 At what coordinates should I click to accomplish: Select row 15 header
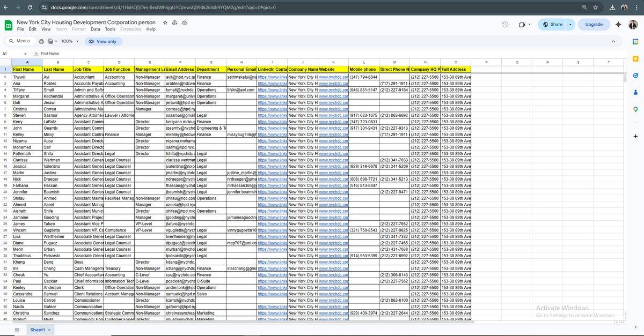coord(5,160)
